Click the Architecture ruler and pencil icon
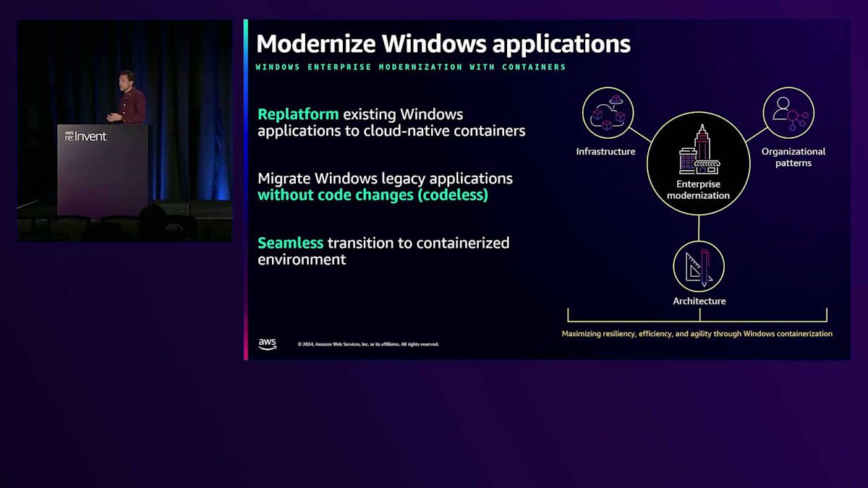Screen dimensions: 868x488 pyautogui.click(x=699, y=266)
